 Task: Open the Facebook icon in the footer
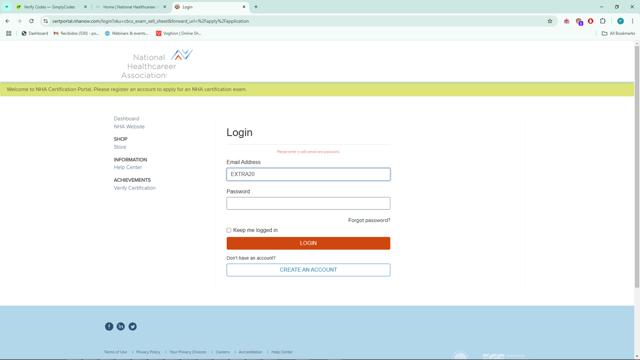pyautogui.click(x=109, y=326)
